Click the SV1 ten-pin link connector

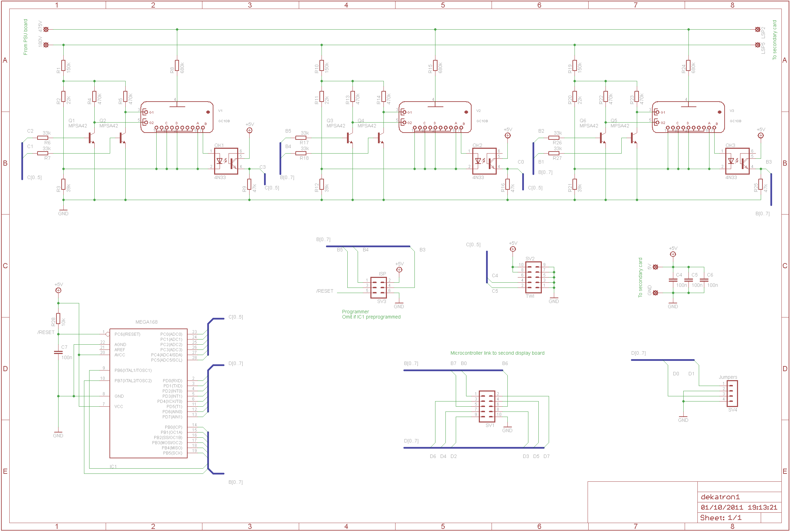[487, 407]
